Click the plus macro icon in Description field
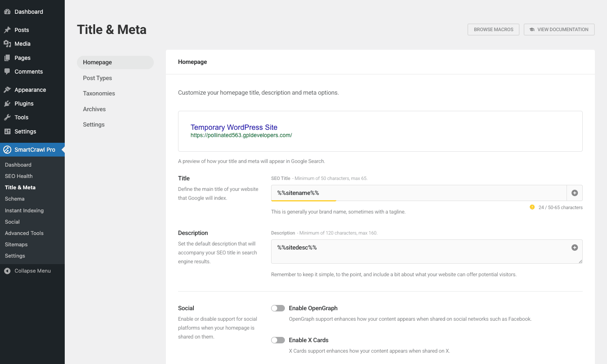This screenshot has width=607, height=364. click(x=575, y=248)
